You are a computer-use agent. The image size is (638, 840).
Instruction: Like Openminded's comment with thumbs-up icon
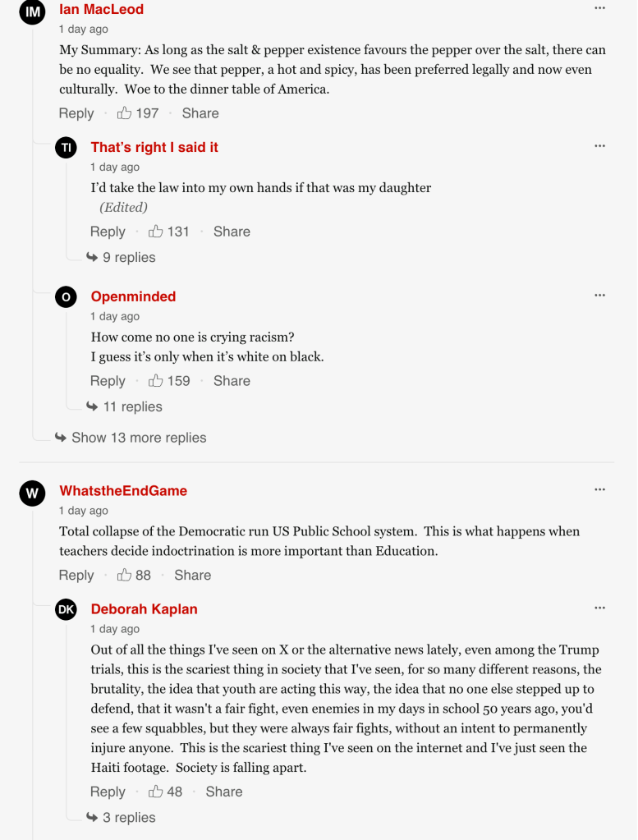(x=156, y=381)
